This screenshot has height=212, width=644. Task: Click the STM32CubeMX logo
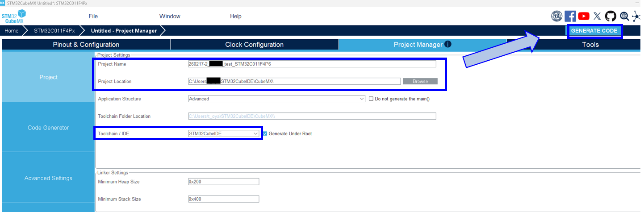coord(13,16)
